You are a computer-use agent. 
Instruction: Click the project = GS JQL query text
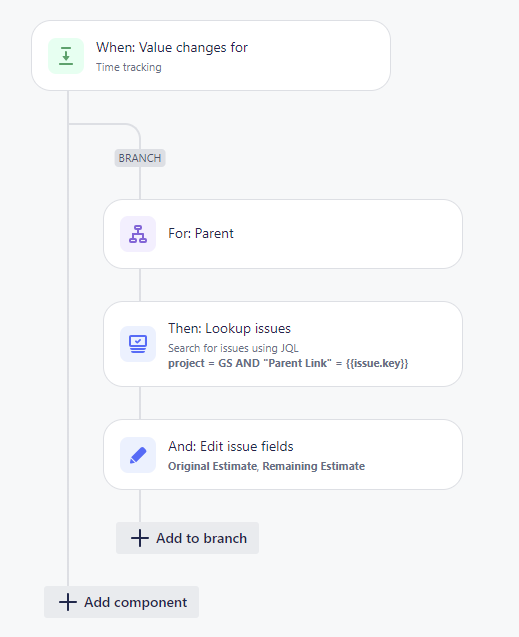288,363
